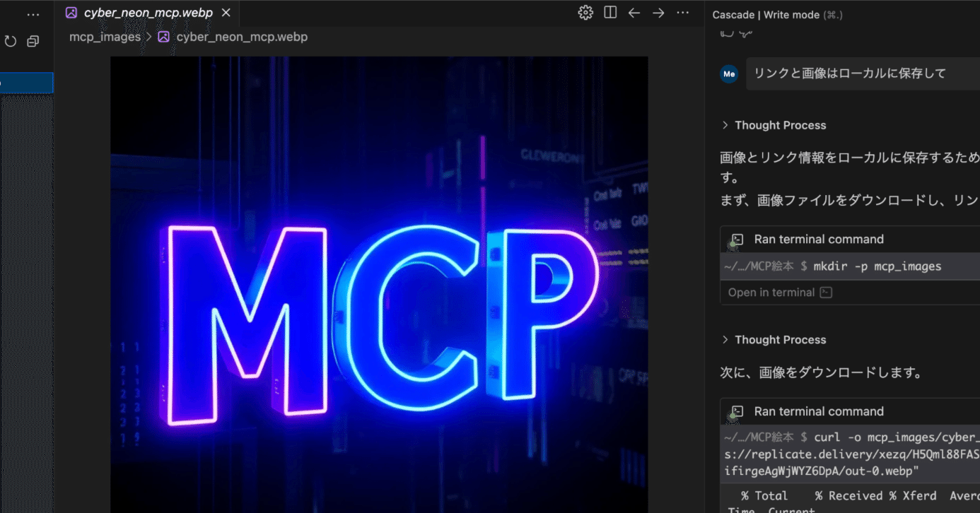Go forward with the right arrow
The height and width of the screenshot is (513, 980).
pyautogui.click(x=658, y=13)
